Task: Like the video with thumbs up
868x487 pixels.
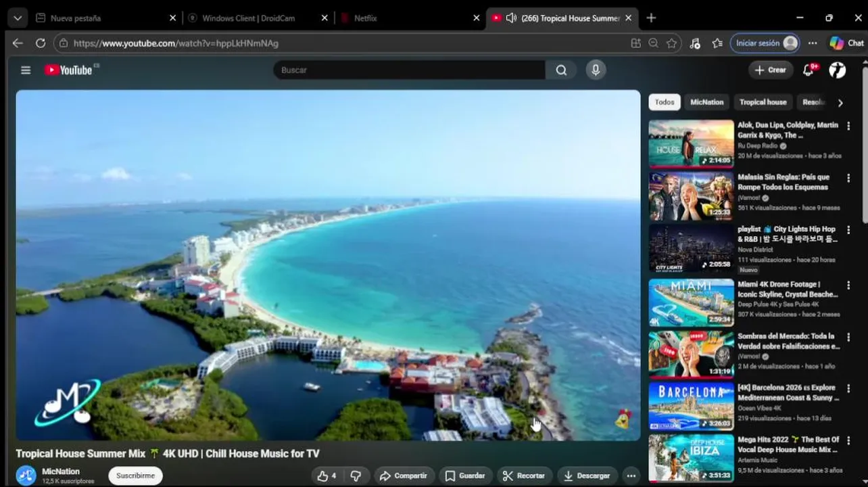Action: point(327,476)
